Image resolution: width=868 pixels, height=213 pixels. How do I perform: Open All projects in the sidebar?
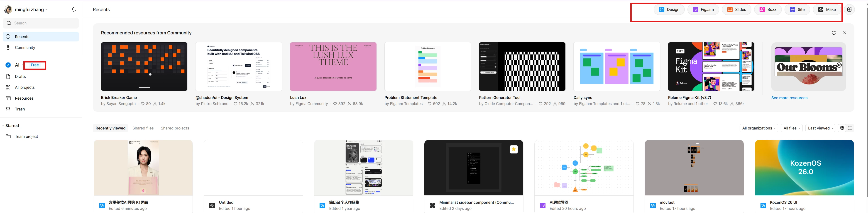41,88
